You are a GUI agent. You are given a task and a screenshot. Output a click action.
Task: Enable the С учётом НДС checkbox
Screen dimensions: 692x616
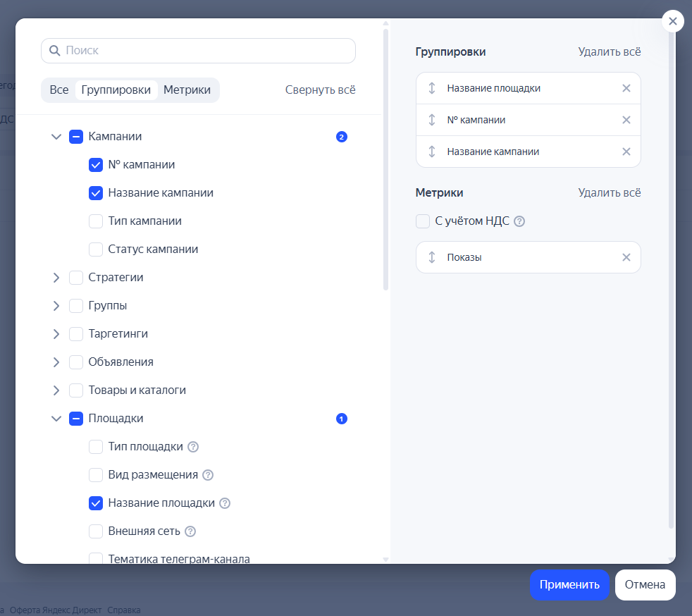click(423, 221)
